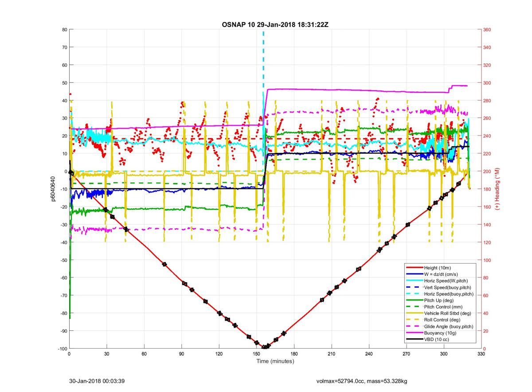Select the 'Height (10m)' legend entry
This screenshot has height=392, width=532.
pyautogui.click(x=437, y=268)
